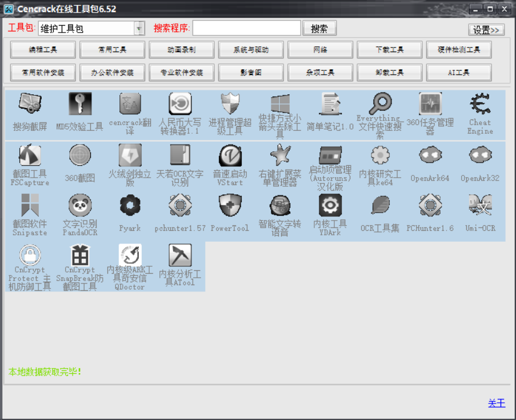This screenshot has height=420, width=516.
Task: Click the 搜索 button
Action: (319, 29)
